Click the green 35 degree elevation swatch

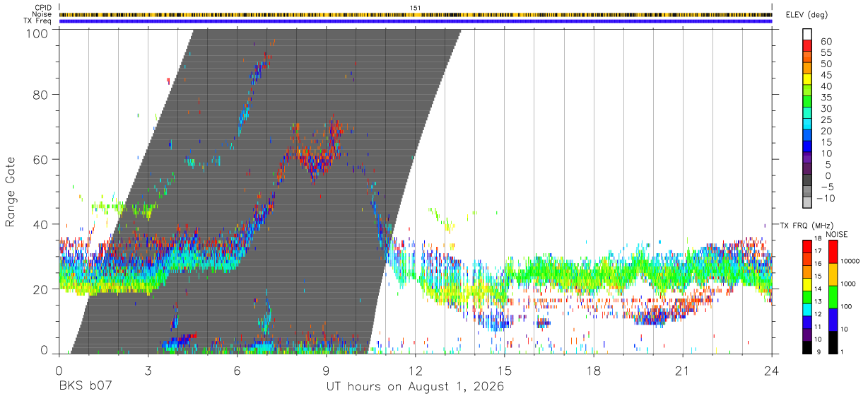pos(807,103)
